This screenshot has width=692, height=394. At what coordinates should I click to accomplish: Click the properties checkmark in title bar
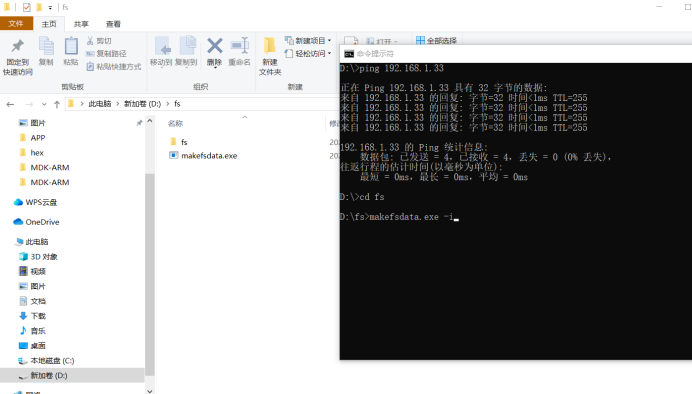coord(26,8)
